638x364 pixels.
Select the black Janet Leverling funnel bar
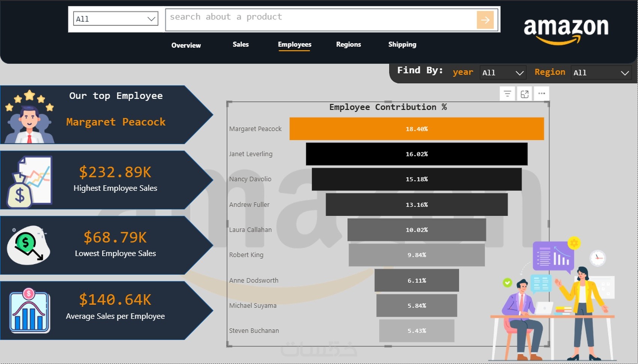click(x=417, y=154)
